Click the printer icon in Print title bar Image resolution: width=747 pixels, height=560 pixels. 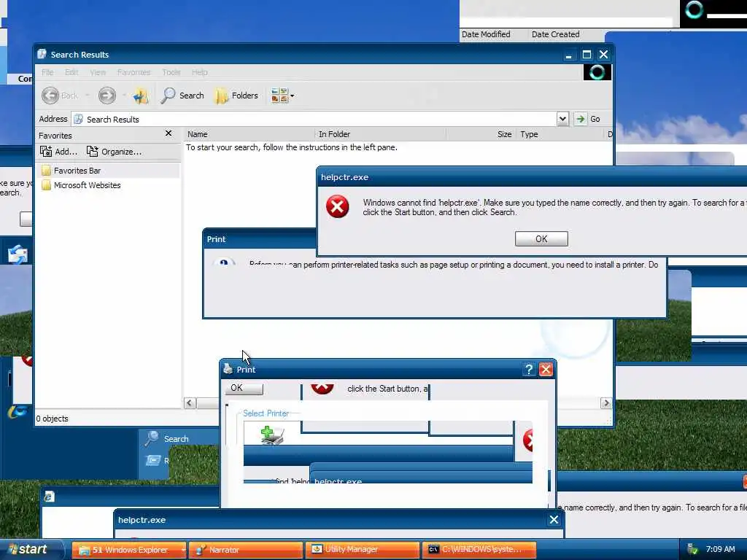tap(228, 369)
